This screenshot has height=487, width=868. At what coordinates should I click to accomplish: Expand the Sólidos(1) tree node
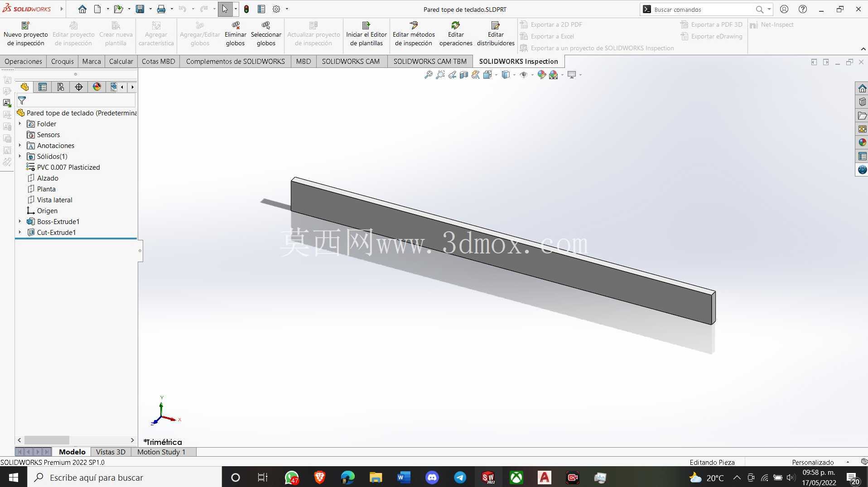click(x=20, y=156)
